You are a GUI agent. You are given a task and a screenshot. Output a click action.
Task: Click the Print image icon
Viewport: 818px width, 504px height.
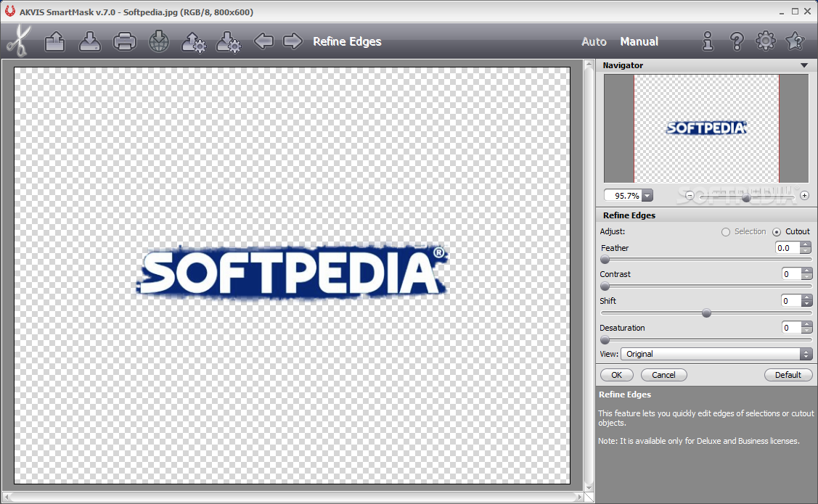(x=124, y=41)
